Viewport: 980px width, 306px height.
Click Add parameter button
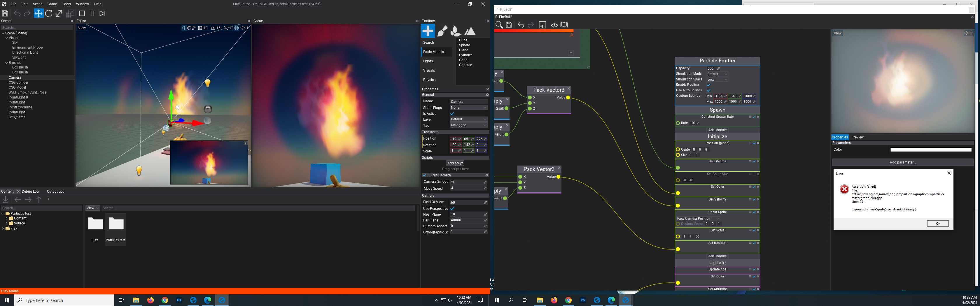pyautogui.click(x=902, y=162)
